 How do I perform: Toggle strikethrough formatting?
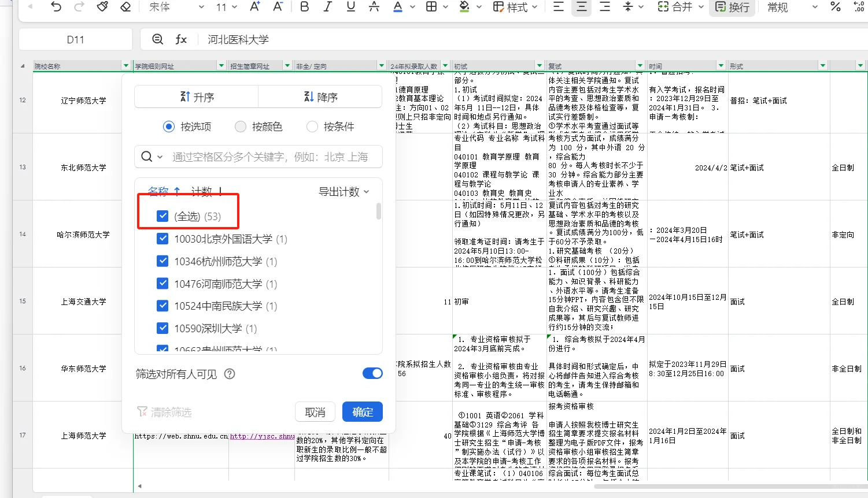(374, 7)
